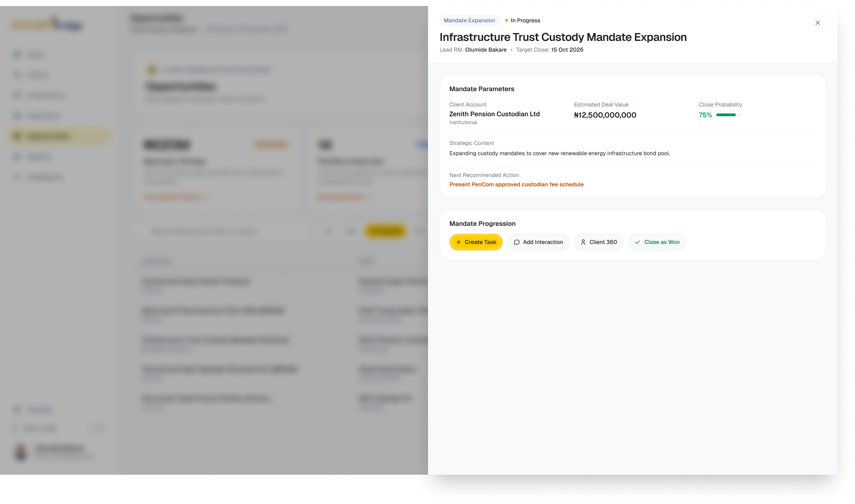Screen dimensions: 855x504
Task: Close the opportunity detail panel
Action: coord(817,23)
